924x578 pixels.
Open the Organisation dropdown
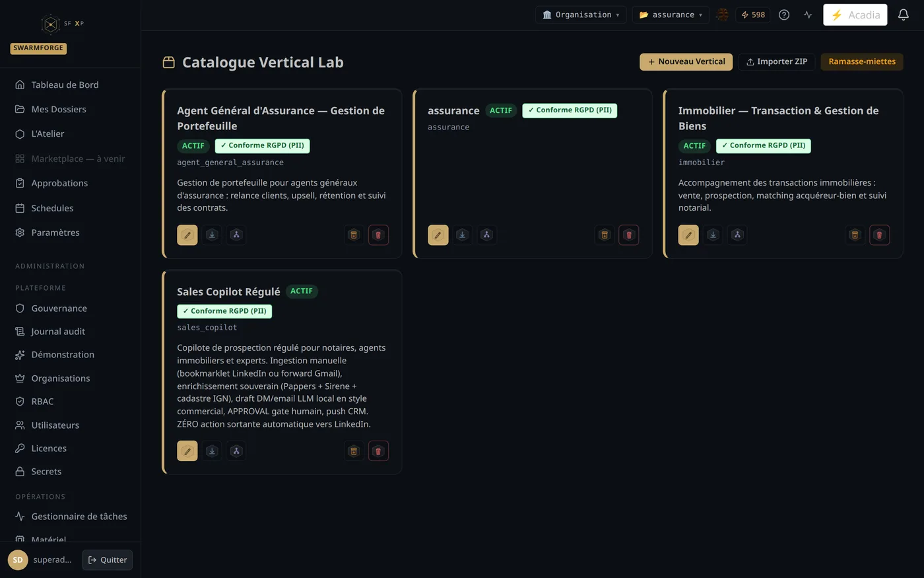click(x=581, y=15)
